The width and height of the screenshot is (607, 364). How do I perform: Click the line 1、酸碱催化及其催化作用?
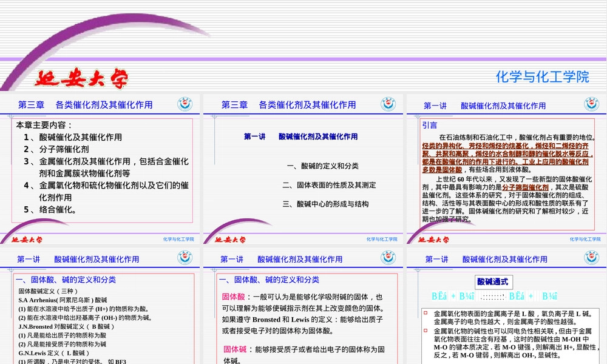click(73, 137)
